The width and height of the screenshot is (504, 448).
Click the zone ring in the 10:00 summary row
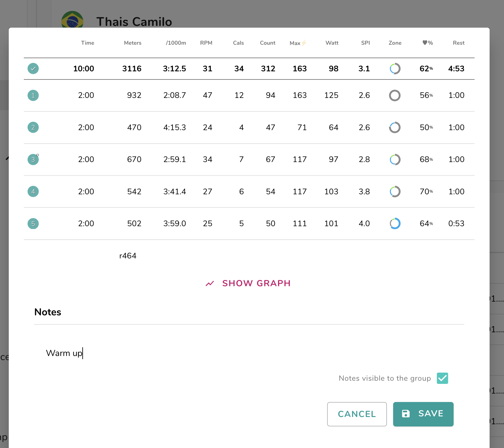395,69
